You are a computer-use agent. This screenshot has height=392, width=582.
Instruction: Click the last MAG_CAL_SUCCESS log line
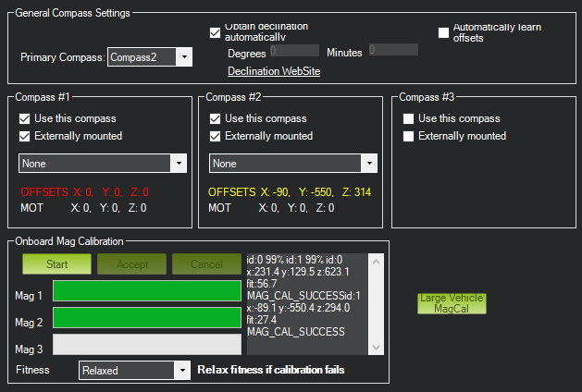[x=296, y=332]
